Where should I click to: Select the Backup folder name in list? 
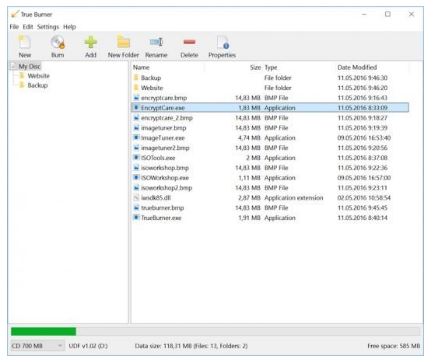coord(151,78)
